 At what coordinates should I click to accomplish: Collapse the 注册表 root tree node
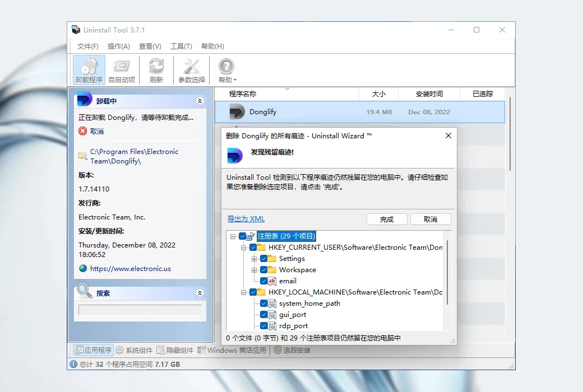[233, 236]
